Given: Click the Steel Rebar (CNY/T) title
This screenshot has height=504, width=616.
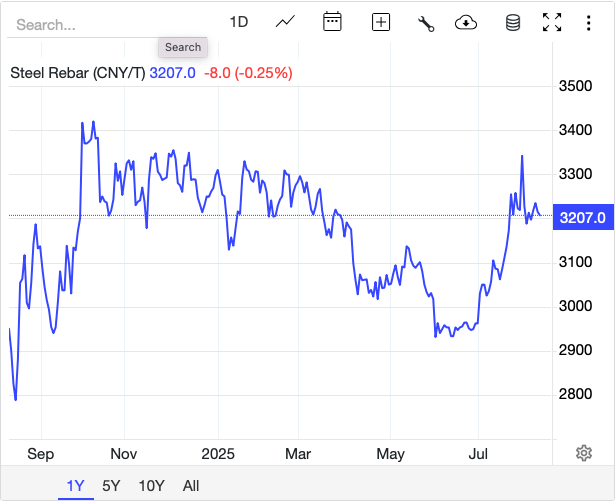Looking at the screenshot, I should click(77, 72).
